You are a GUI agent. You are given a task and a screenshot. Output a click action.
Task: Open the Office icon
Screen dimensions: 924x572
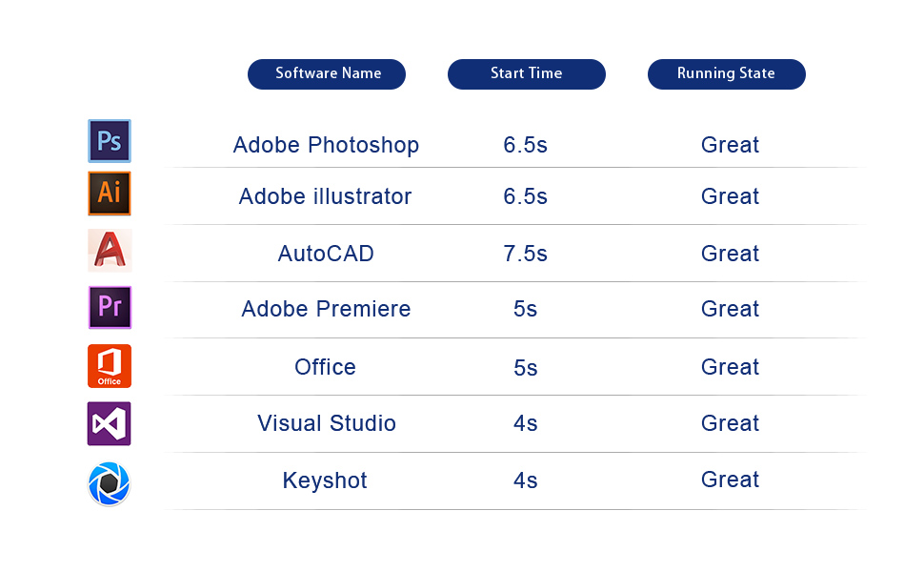pyautogui.click(x=110, y=366)
